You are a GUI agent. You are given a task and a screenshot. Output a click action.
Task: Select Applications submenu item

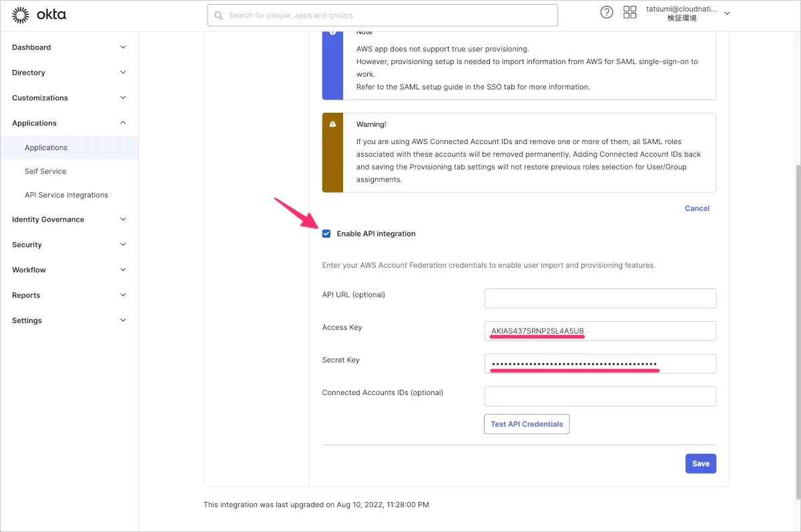(x=46, y=148)
